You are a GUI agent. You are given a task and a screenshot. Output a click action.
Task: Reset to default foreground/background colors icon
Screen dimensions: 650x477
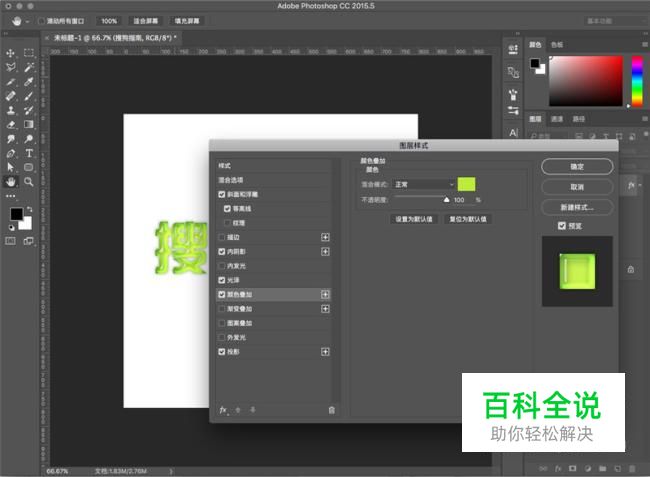[11, 228]
